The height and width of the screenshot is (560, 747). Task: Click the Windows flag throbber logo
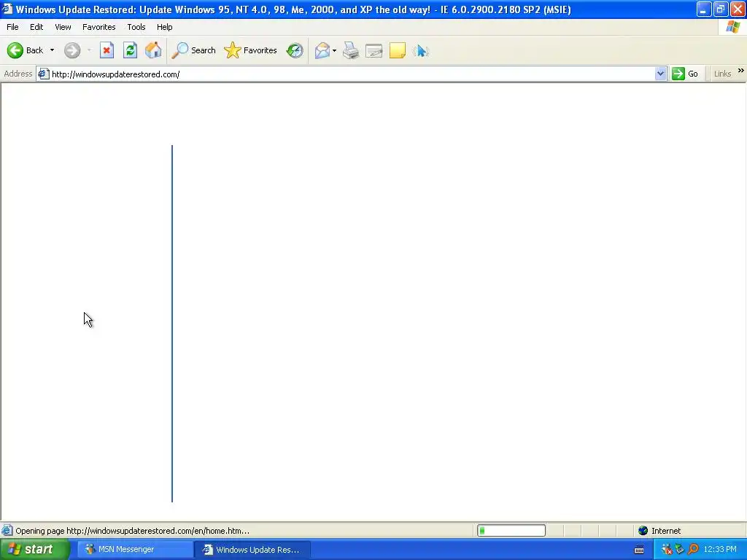(x=732, y=27)
